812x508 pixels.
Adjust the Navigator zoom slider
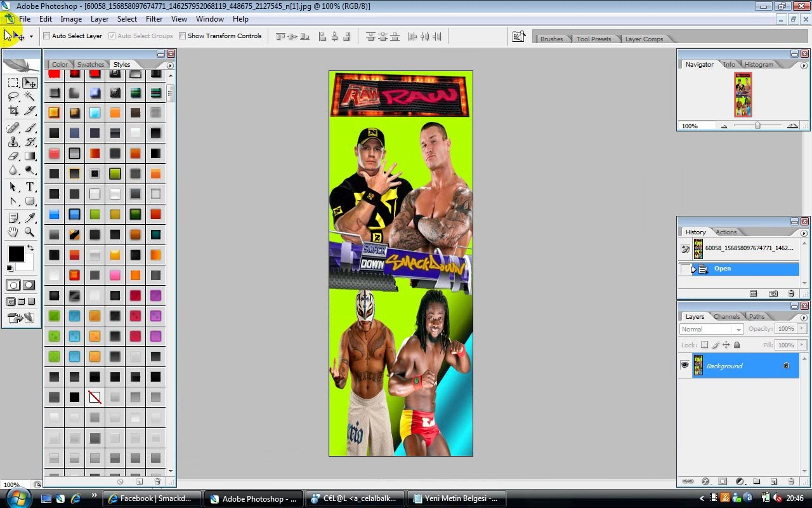[x=757, y=126]
